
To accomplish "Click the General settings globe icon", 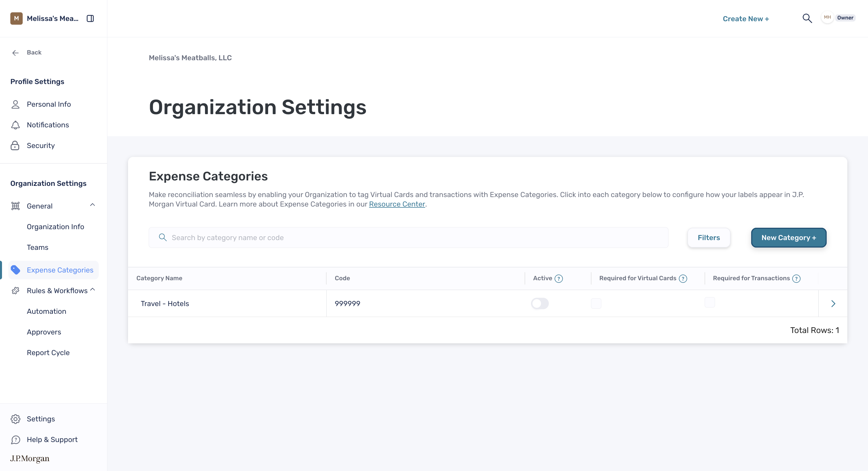I will point(15,206).
